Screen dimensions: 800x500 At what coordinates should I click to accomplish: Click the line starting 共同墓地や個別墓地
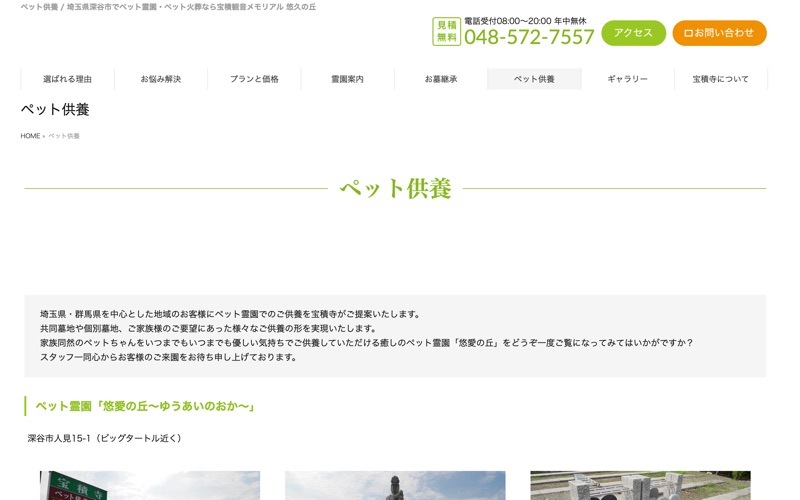(x=208, y=329)
